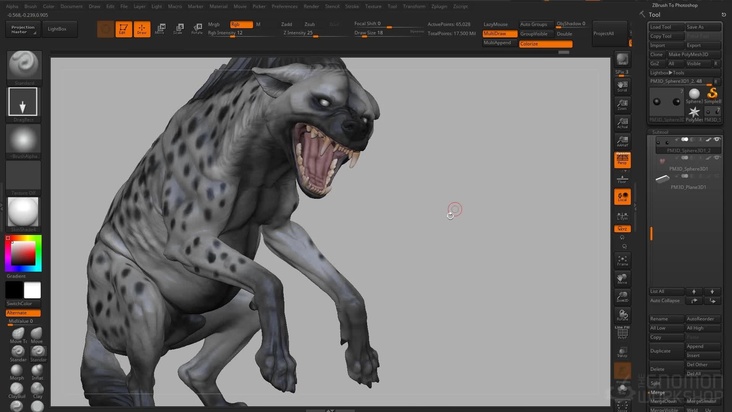Select the white main color swatch
The image size is (732, 412).
click(32, 290)
